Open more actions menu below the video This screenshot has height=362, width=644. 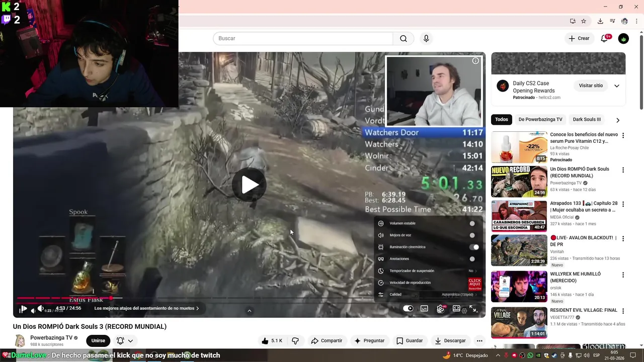coord(479,341)
